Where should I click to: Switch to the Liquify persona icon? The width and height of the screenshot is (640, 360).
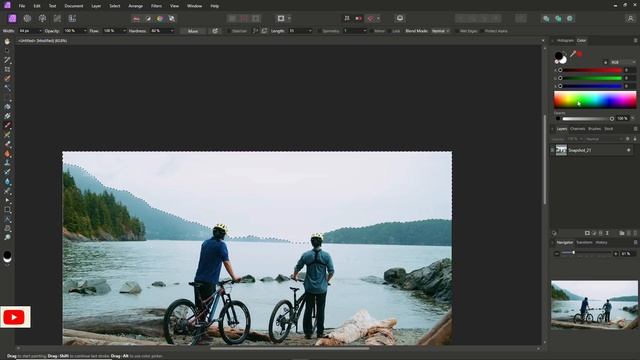(x=27, y=18)
